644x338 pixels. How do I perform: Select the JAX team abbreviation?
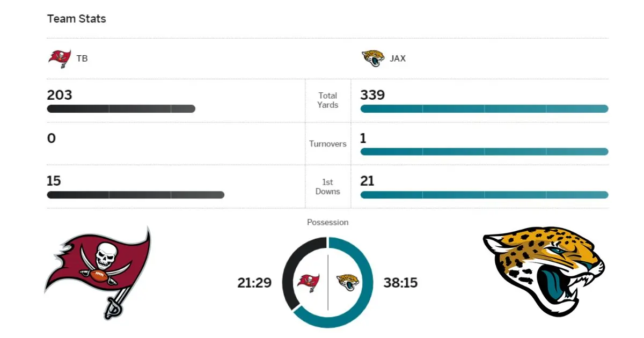[398, 58]
